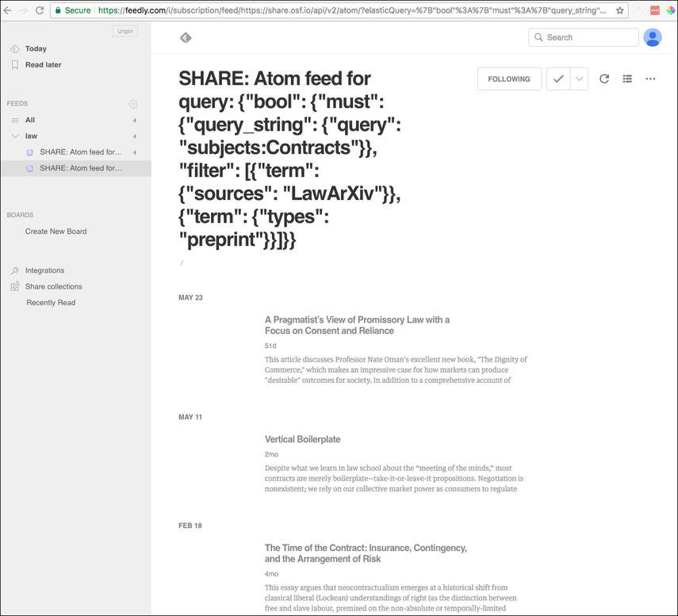Click unread count beside law
Screen dimensions: 678x616
point(135,136)
